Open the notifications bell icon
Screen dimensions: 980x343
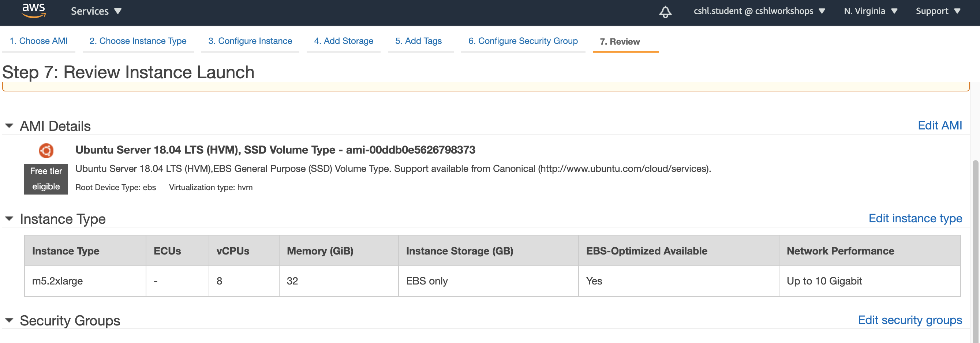(665, 12)
